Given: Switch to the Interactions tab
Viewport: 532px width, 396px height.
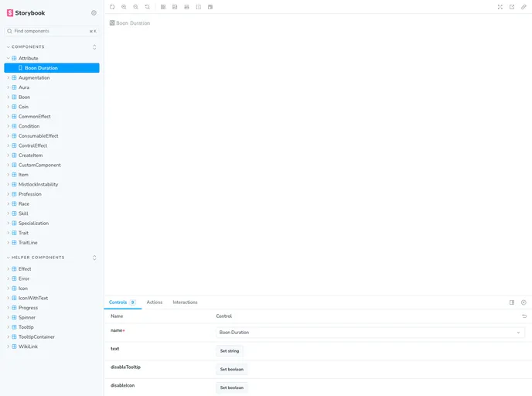Looking at the screenshot, I should pyautogui.click(x=185, y=302).
